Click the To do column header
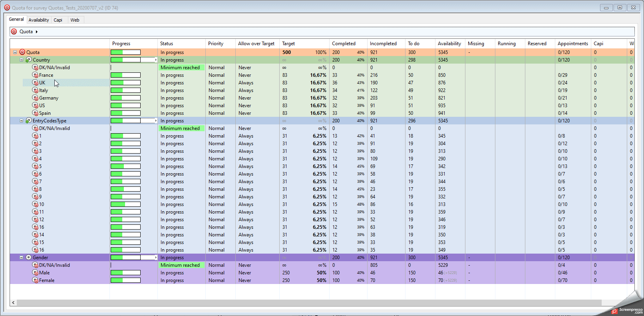 pyautogui.click(x=420, y=43)
